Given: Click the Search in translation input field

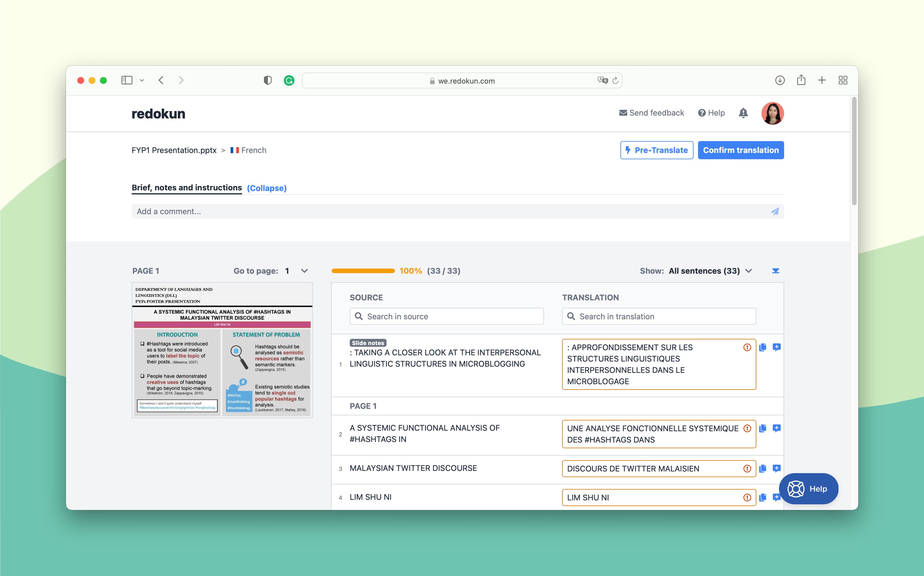Looking at the screenshot, I should coord(659,316).
